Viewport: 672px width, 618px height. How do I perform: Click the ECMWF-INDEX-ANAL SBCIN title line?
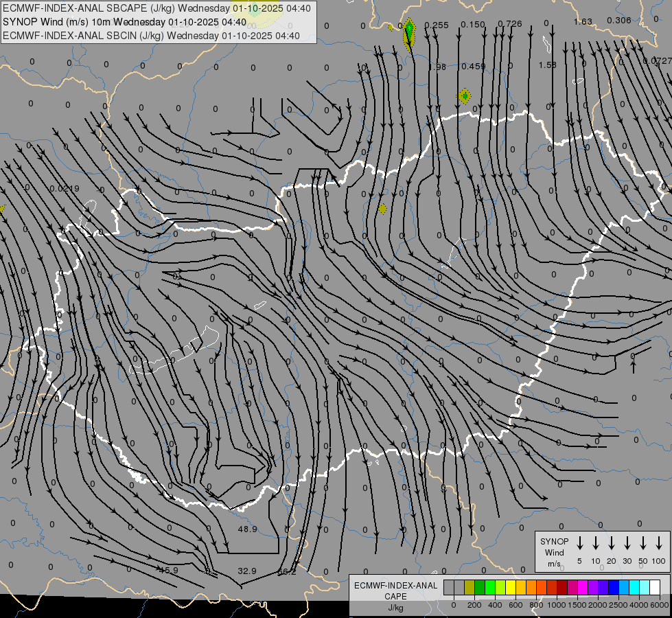[151, 35]
